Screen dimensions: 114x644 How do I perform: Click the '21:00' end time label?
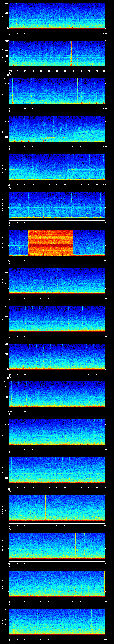[x=105, y=260]
